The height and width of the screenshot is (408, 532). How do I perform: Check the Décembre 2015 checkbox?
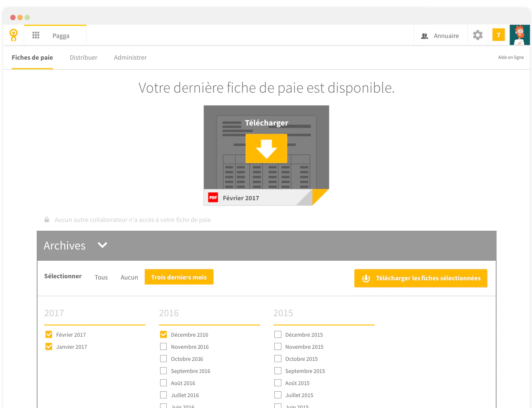click(278, 335)
